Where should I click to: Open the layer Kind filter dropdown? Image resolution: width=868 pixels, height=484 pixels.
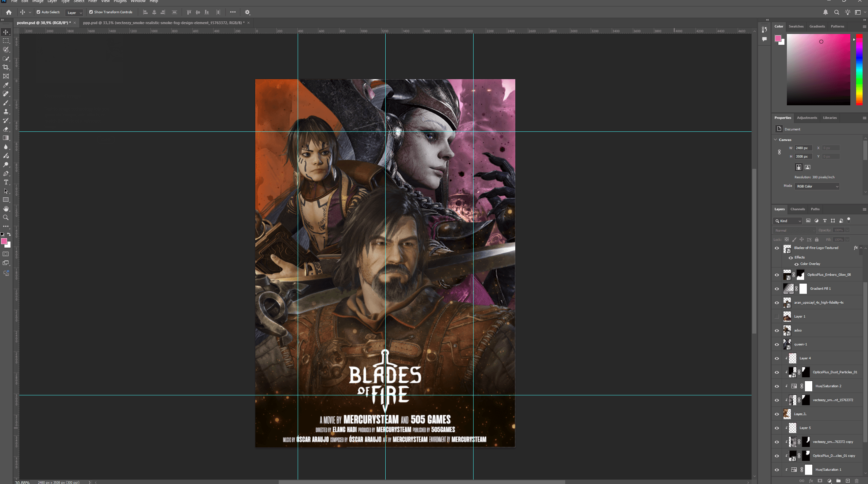pos(788,221)
